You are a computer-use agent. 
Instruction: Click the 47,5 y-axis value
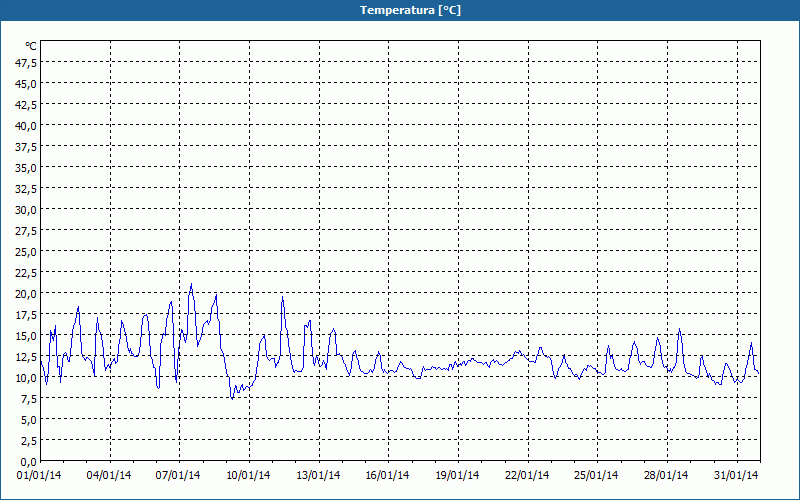pyautogui.click(x=27, y=62)
